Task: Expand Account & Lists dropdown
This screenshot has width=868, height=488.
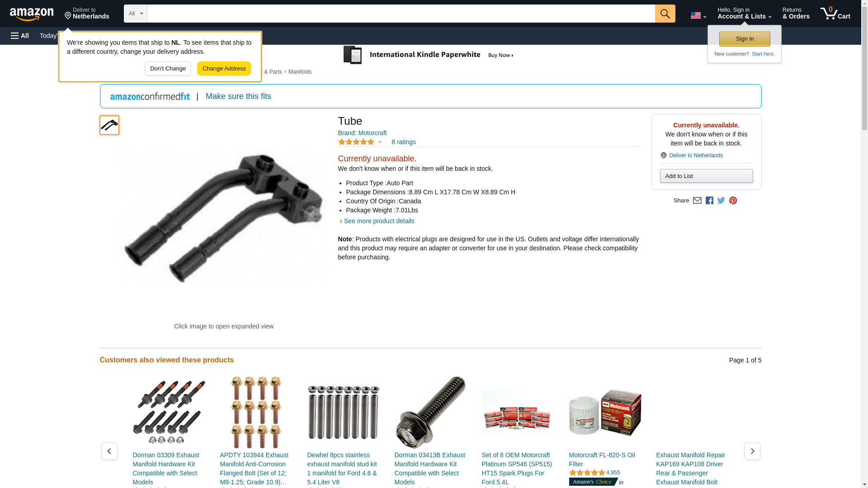Action: click(744, 14)
